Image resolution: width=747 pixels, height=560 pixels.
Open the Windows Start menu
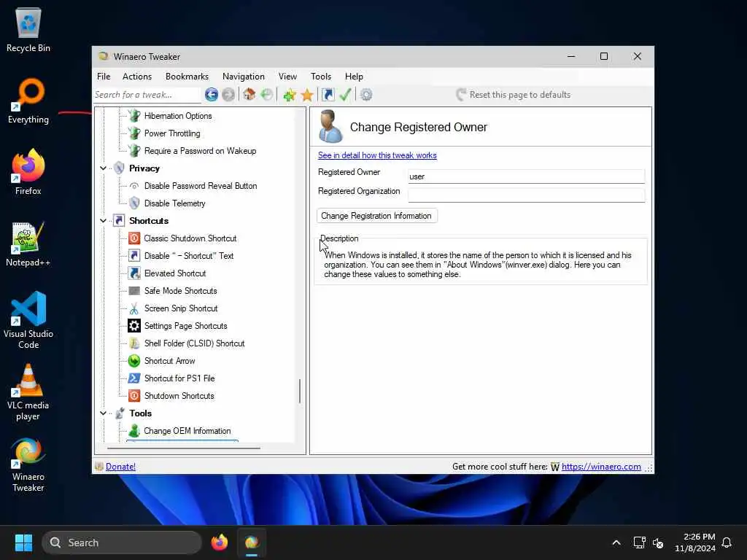[23, 542]
